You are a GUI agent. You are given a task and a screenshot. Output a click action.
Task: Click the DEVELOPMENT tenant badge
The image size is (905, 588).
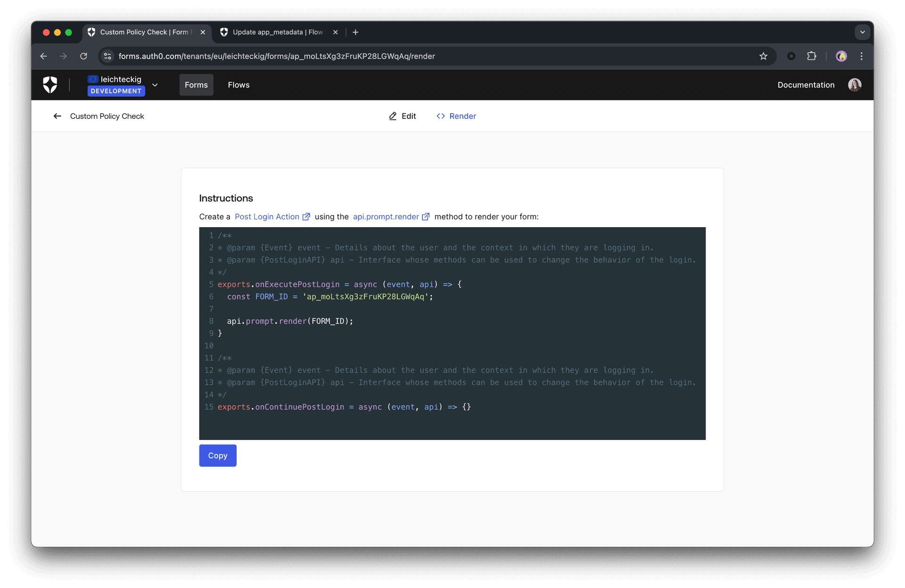pos(116,91)
